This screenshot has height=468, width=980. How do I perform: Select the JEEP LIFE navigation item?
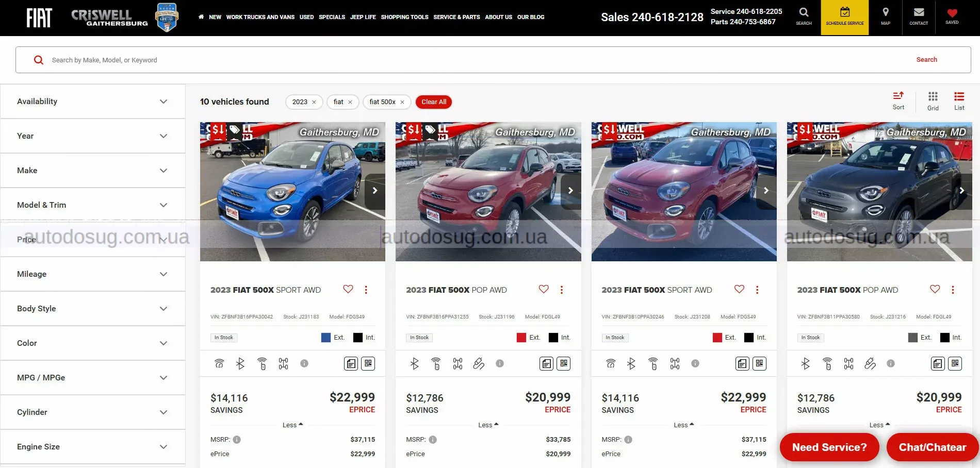click(363, 17)
